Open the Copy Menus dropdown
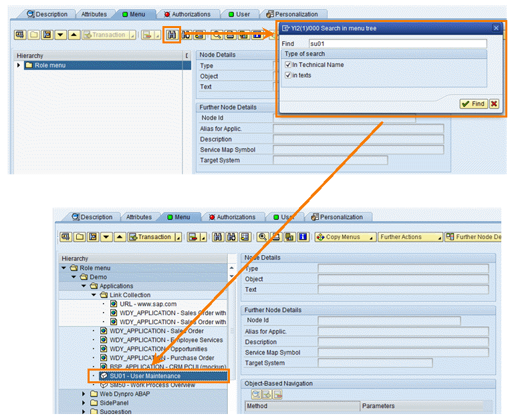Viewport: 512px width, 420px height. click(x=343, y=236)
